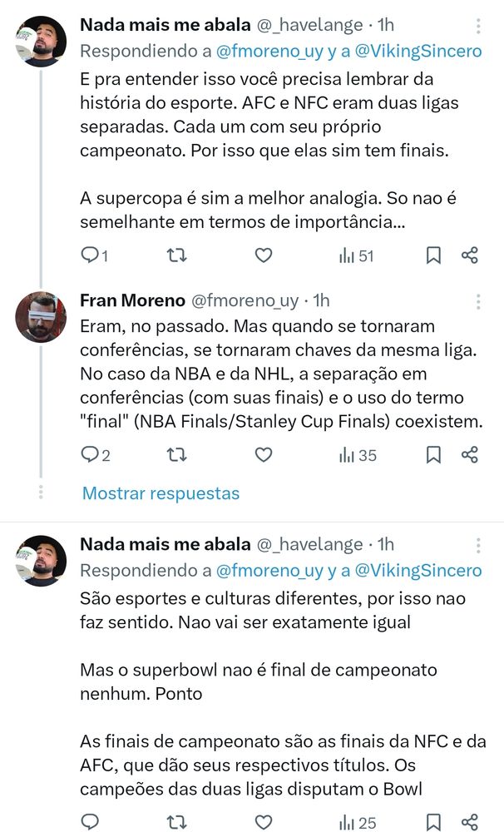Open Fran Moreno's profile name
The height and width of the screenshot is (832, 504).
click(132, 300)
